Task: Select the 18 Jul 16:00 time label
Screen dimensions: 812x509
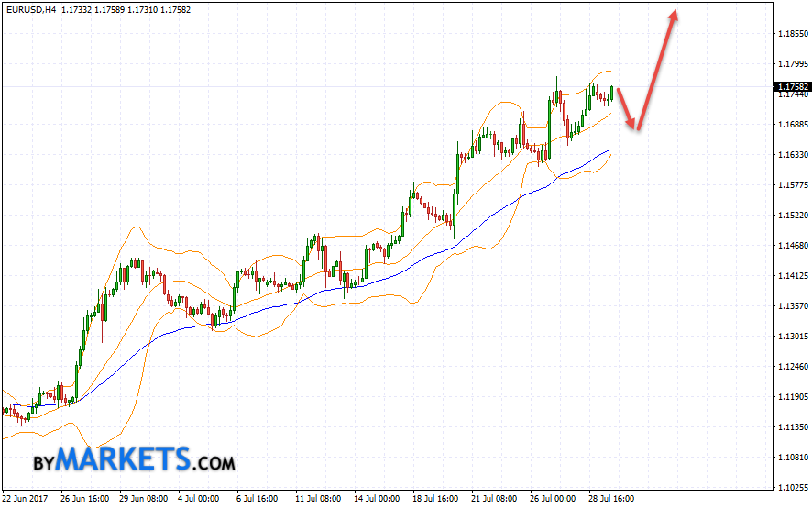Action: [434, 499]
